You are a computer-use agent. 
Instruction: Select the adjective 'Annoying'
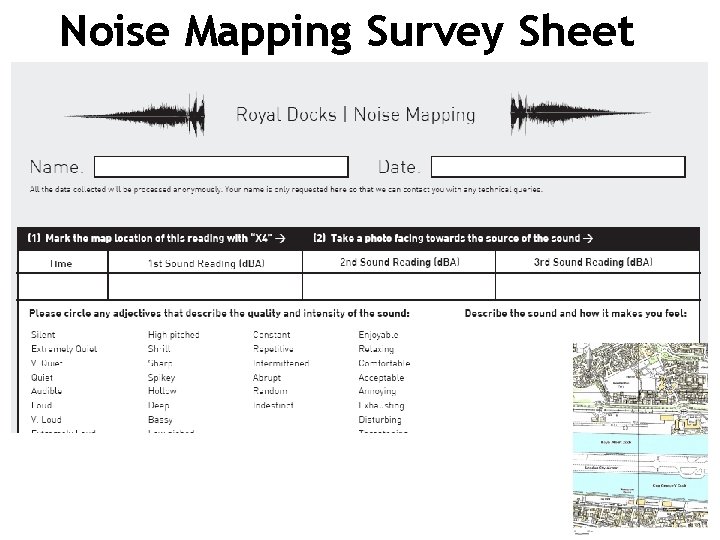pos(377,392)
